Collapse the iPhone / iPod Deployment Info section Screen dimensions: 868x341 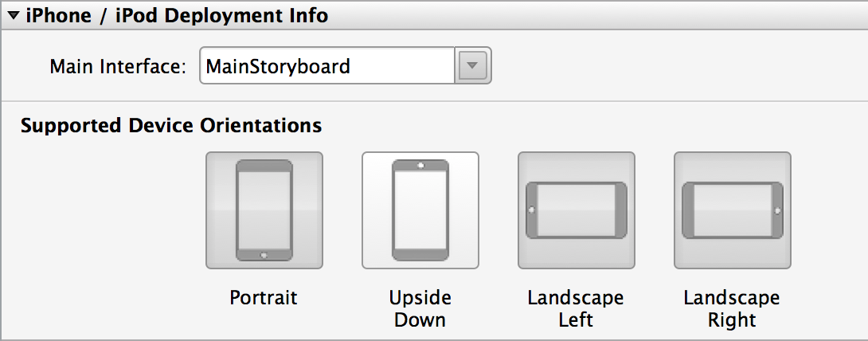click(14, 16)
